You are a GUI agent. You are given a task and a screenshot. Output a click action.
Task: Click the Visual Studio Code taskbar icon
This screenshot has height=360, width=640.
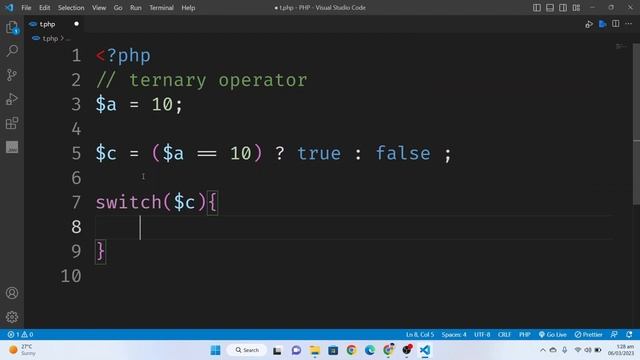coord(424,350)
